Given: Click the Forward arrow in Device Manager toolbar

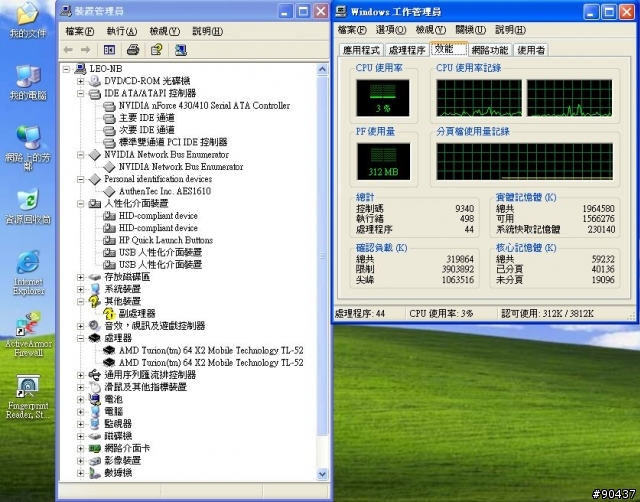Looking at the screenshot, I should tap(85, 50).
